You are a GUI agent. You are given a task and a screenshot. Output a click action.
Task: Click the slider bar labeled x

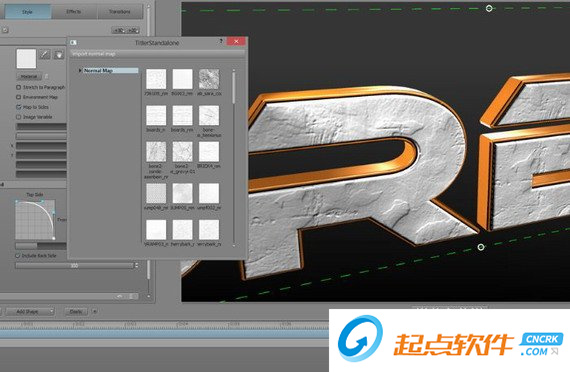tap(41, 146)
